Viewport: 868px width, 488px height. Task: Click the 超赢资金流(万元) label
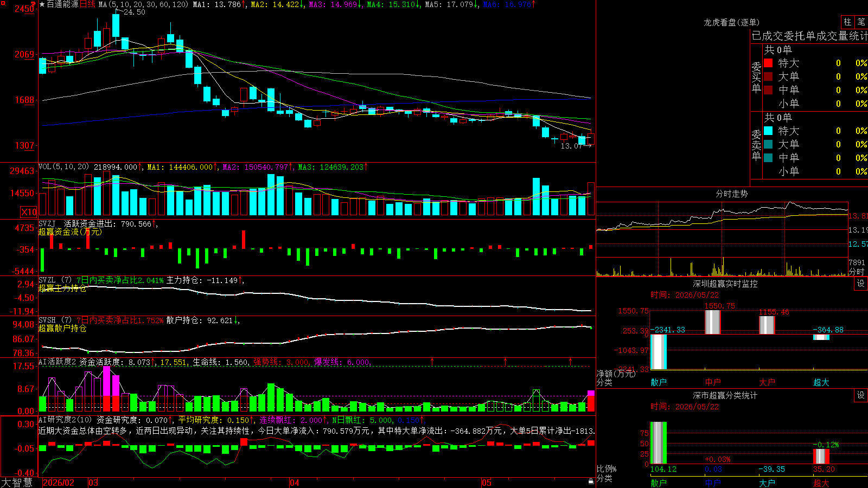[70, 232]
